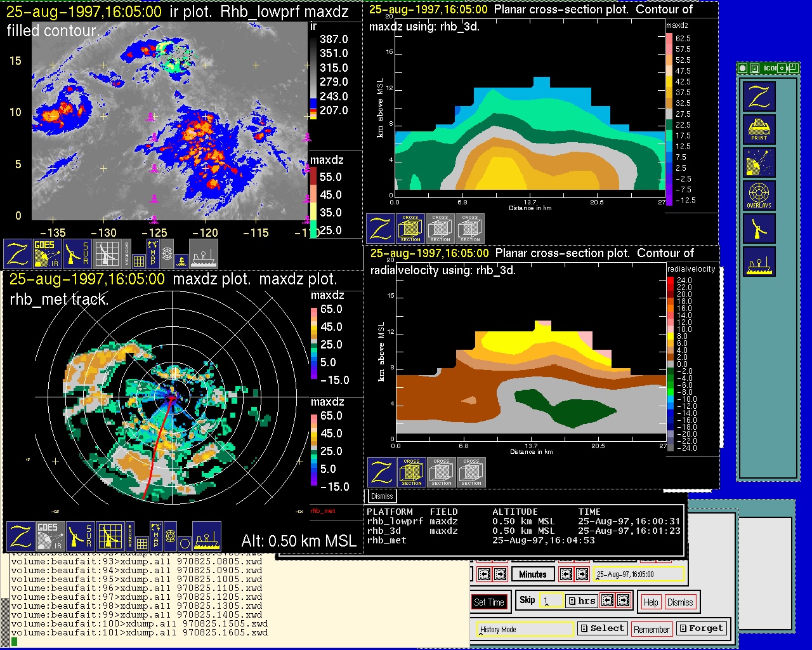The height and width of the screenshot is (650, 812).
Task: Click the Remember button
Action: [652, 629]
